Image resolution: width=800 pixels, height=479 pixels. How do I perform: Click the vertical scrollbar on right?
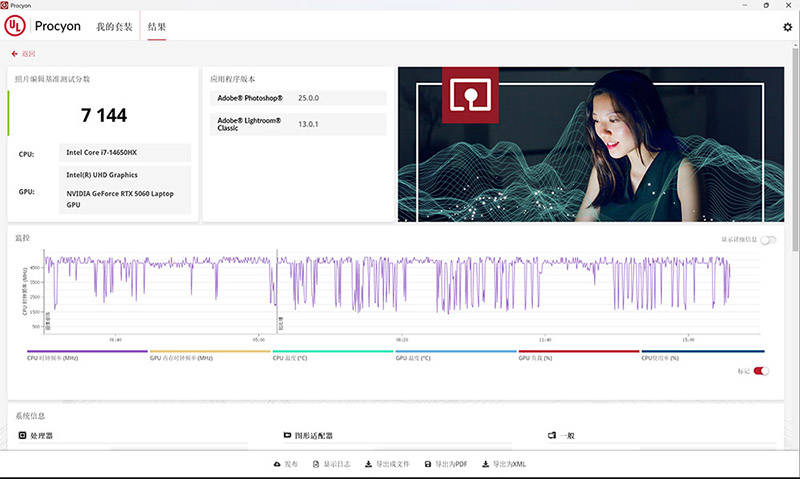click(795, 148)
